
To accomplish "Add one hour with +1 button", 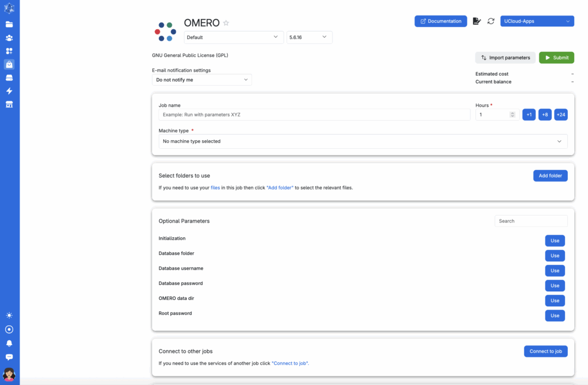I will point(529,114).
